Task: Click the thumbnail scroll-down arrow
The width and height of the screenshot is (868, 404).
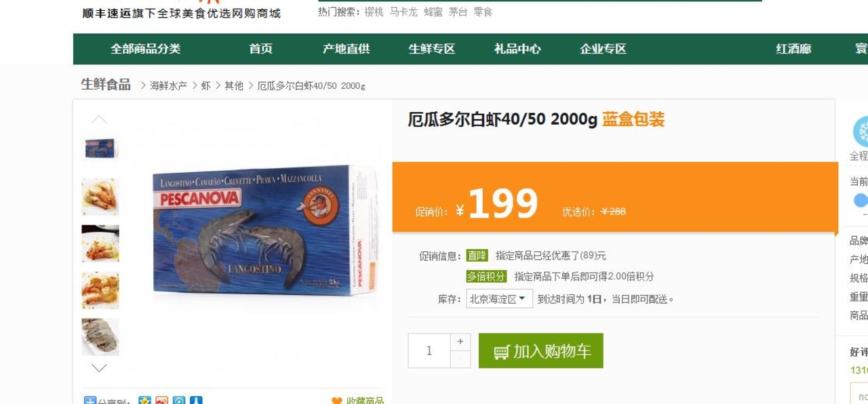Action: (99, 368)
